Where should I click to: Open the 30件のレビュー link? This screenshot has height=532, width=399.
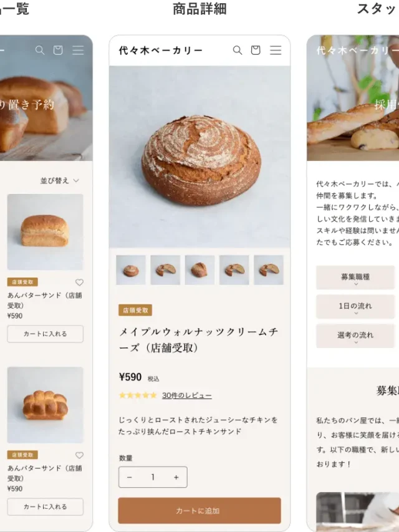(187, 395)
